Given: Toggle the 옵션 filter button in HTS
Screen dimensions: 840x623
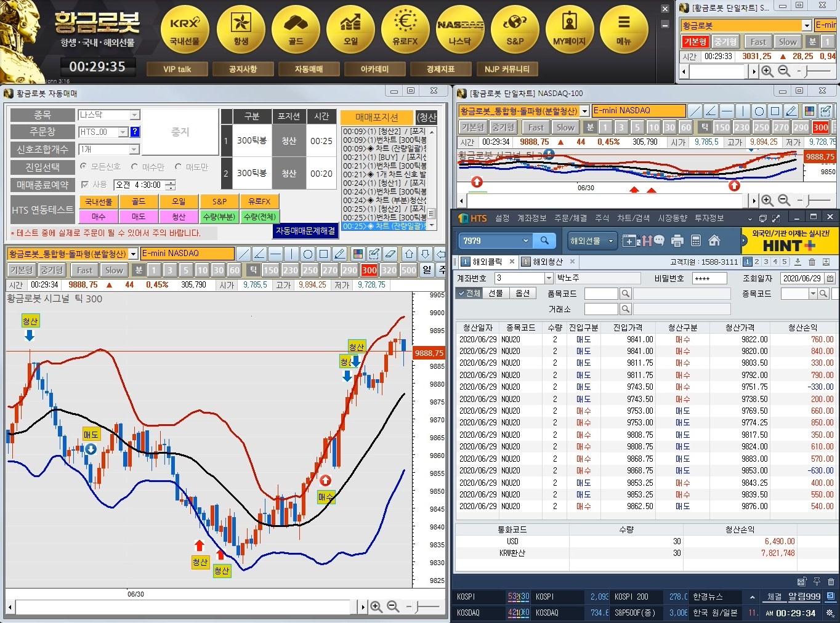Looking at the screenshot, I should coord(523,293).
